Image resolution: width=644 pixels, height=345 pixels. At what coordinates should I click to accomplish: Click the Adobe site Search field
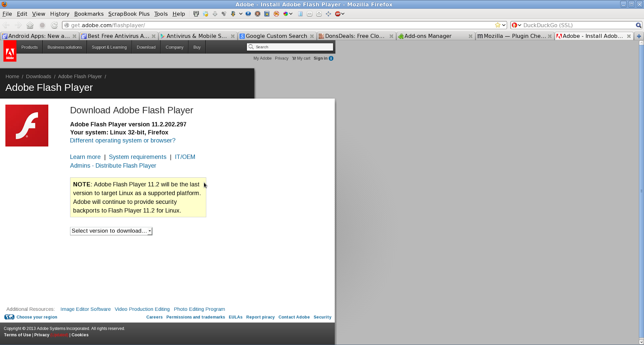(x=290, y=47)
